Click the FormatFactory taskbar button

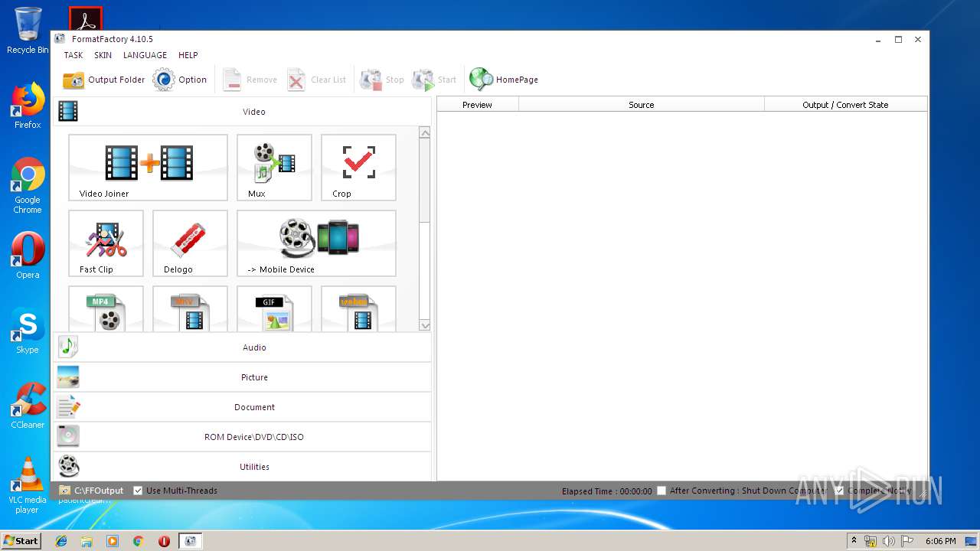190,541
